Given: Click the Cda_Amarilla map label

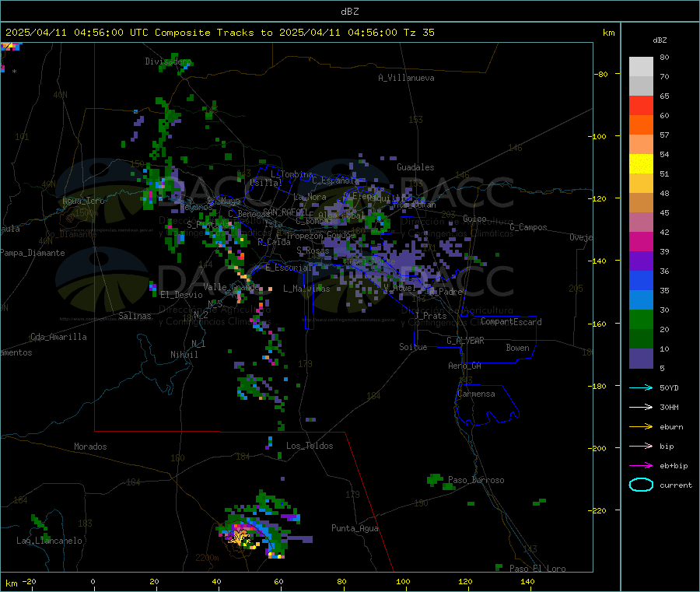Looking at the screenshot, I should coord(58,337).
